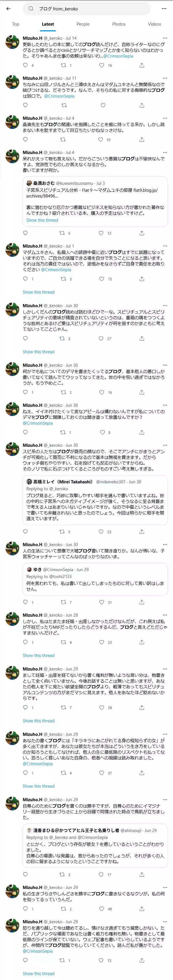Screen dimensions: 173x980
Task: Reply to the Jul 14 tweet
Action: 26,65
